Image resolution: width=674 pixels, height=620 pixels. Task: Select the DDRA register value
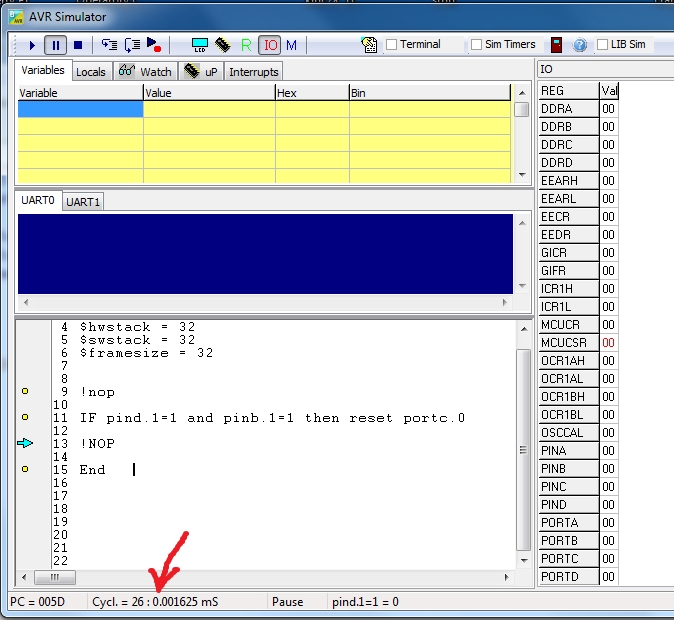point(608,109)
